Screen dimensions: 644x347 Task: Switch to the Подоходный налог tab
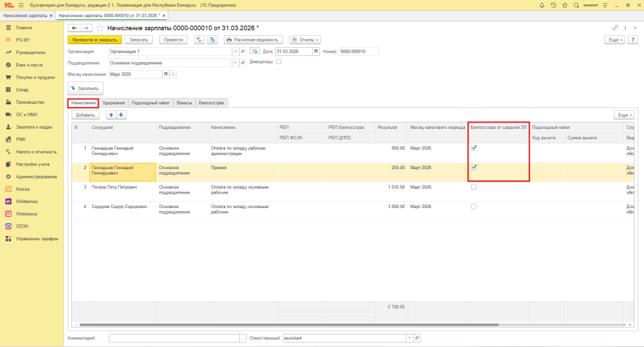[151, 102]
